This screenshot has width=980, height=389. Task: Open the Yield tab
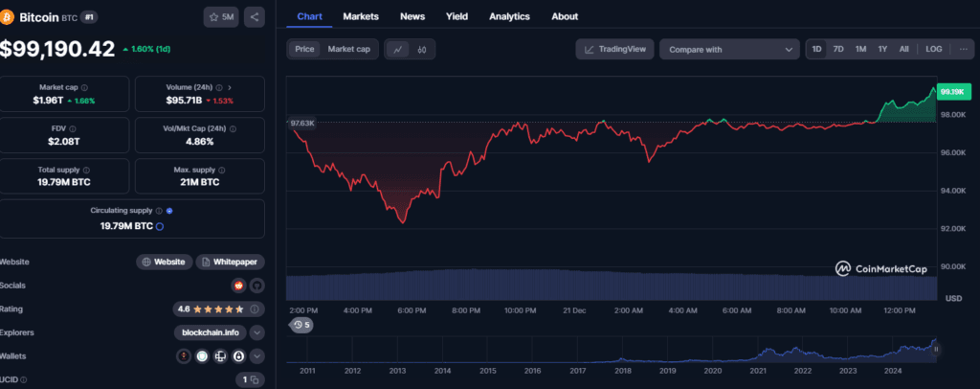(x=457, y=17)
